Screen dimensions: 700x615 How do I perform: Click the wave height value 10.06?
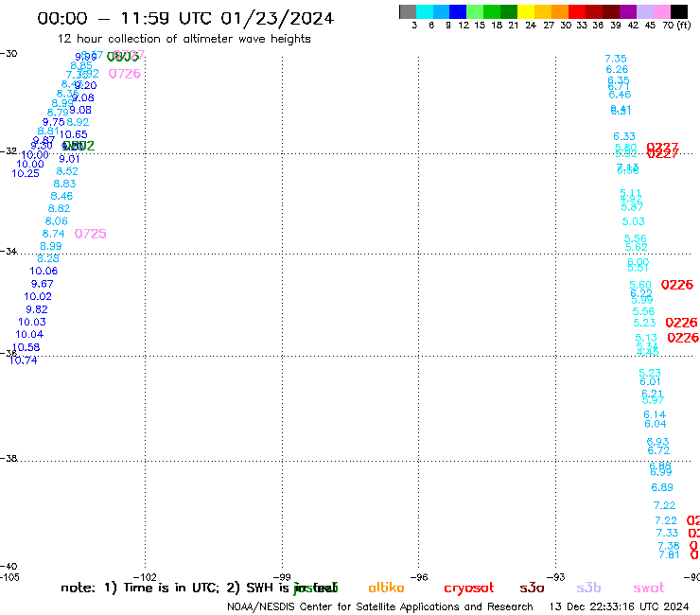(44, 272)
